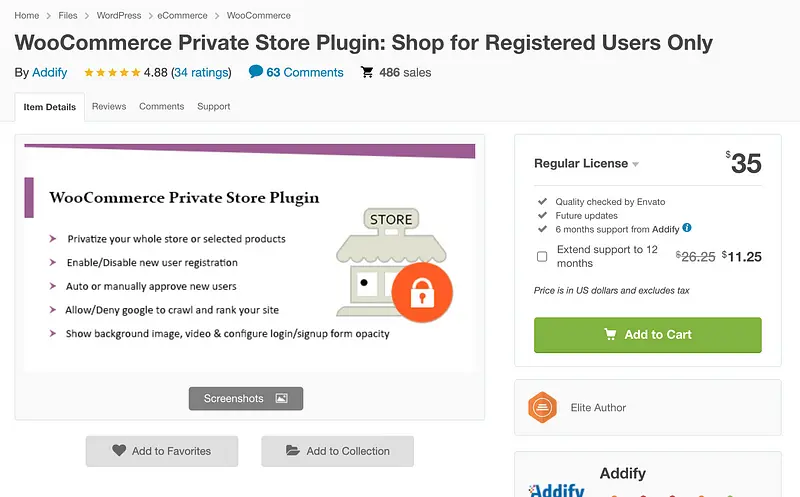The height and width of the screenshot is (497, 800).
Task: Select the Support tab
Action: tap(213, 106)
